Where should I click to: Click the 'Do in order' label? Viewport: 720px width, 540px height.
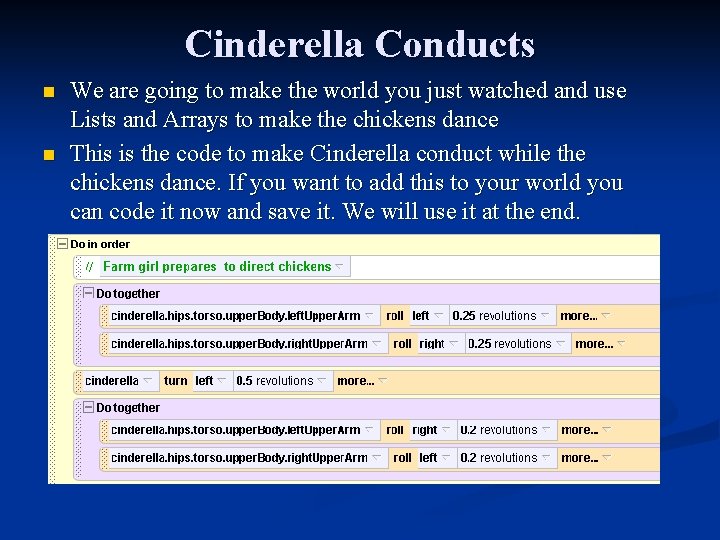click(x=100, y=244)
